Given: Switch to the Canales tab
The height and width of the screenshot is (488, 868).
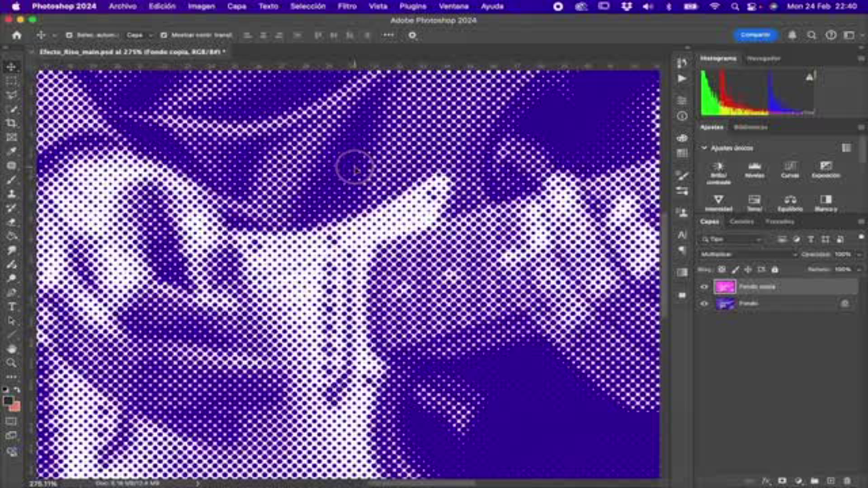Looking at the screenshot, I should click(x=741, y=222).
